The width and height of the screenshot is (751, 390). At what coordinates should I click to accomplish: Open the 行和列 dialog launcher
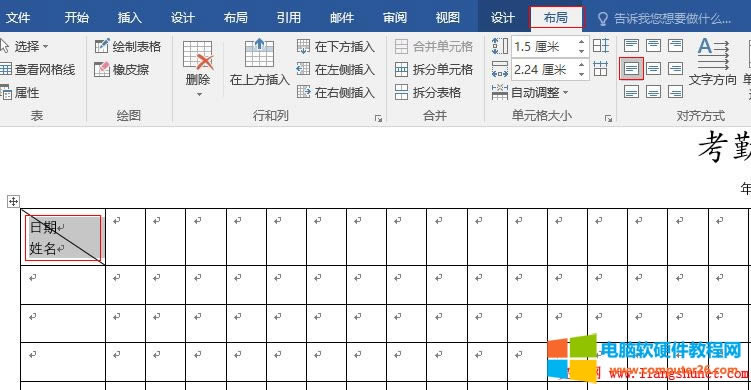point(378,118)
